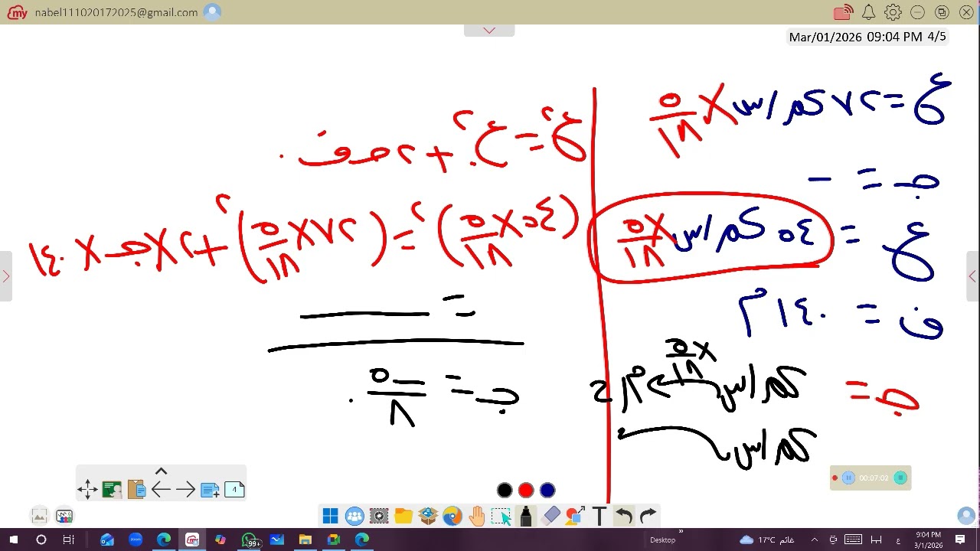Open the participants group icon
This screenshot has width=980, height=551.
354,517
